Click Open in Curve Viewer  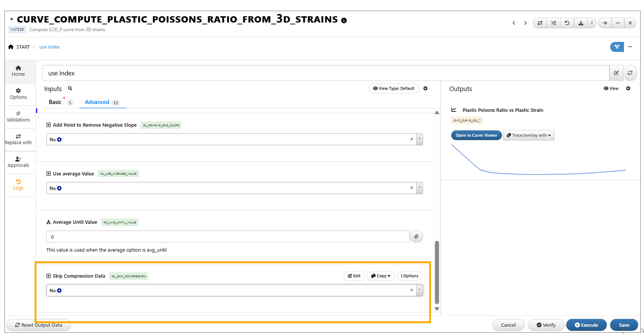pyautogui.click(x=476, y=135)
